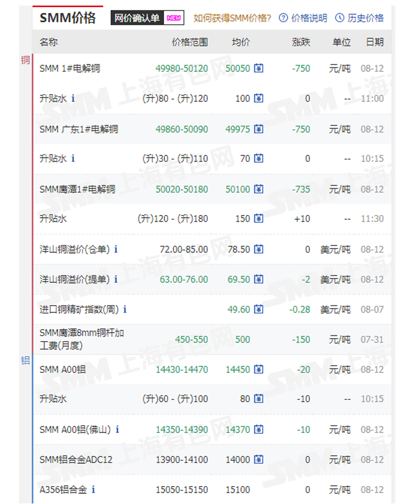Open 如何获得SMM价格? link
This screenshot has width=420, height=504.
coord(232,18)
